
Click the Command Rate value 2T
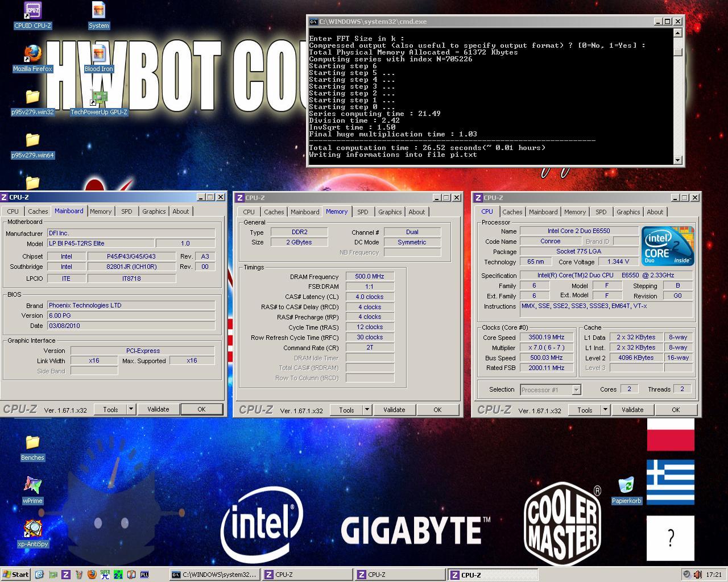coord(370,347)
